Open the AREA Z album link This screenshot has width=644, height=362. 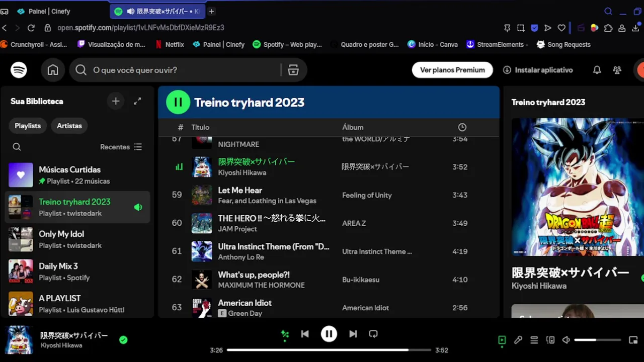point(354,223)
